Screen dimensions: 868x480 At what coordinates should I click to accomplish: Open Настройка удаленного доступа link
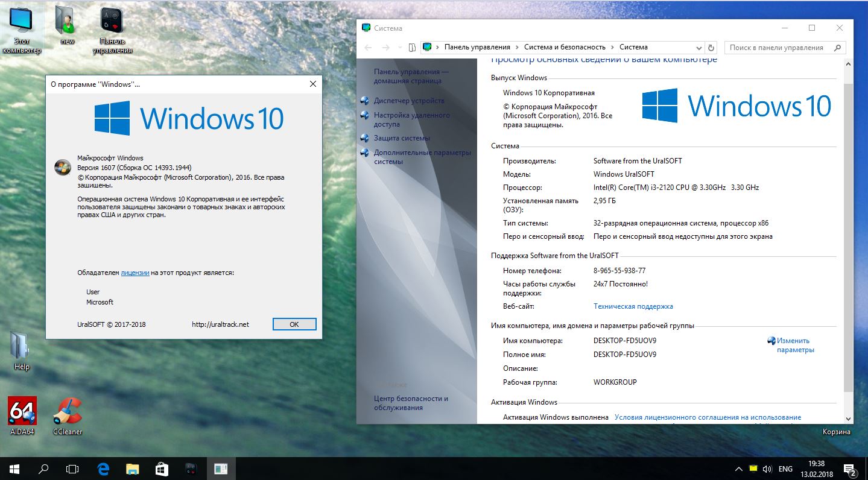pyautogui.click(x=411, y=119)
